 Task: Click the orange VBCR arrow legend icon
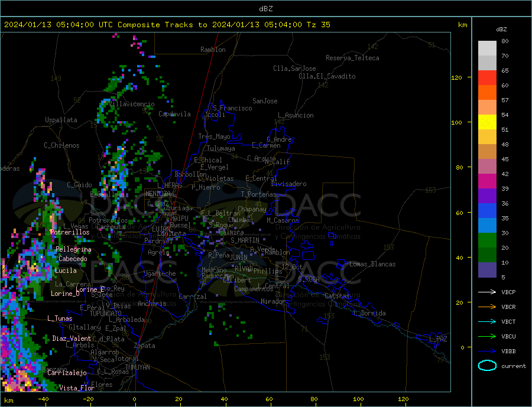487,307
